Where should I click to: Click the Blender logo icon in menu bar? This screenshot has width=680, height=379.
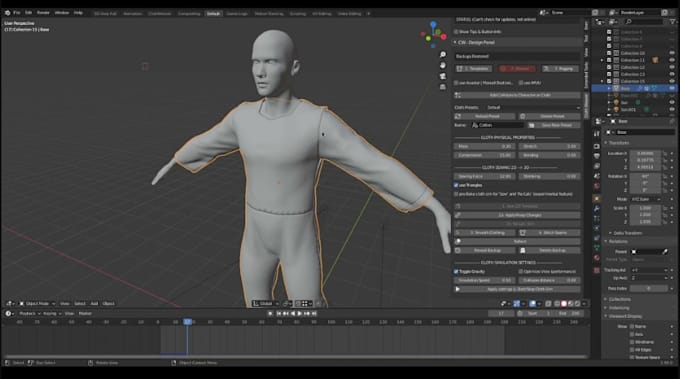coord(7,13)
